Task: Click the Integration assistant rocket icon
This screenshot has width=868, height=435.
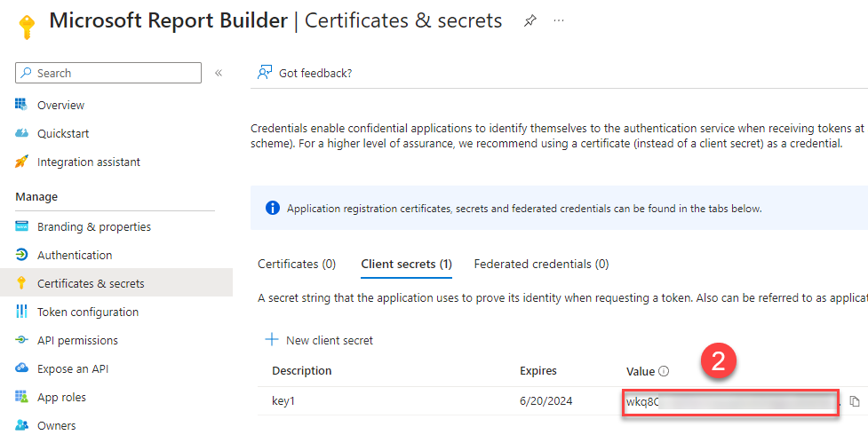Action: click(x=21, y=162)
